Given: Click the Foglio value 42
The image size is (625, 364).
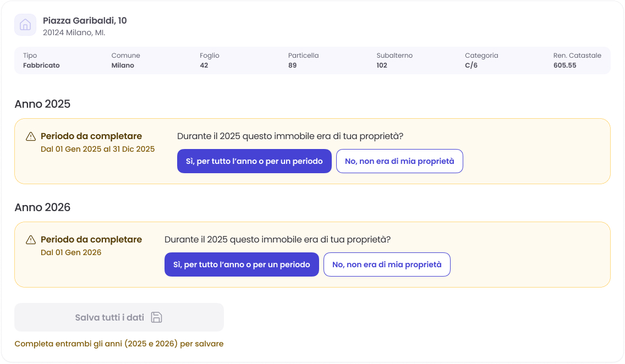Looking at the screenshot, I should (x=204, y=65).
